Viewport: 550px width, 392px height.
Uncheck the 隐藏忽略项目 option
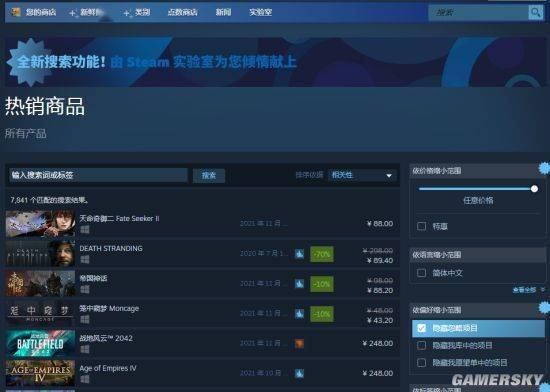pyautogui.click(x=422, y=328)
